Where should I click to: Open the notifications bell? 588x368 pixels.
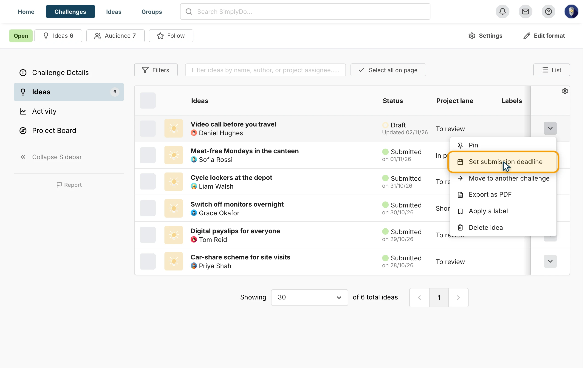pyautogui.click(x=502, y=11)
